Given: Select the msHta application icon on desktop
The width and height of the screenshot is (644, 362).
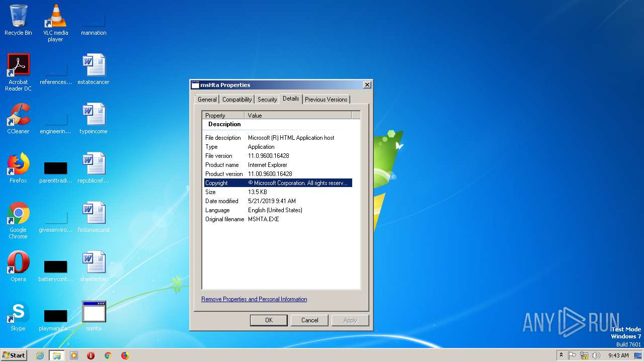Looking at the screenshot, I should click(94, 316).
